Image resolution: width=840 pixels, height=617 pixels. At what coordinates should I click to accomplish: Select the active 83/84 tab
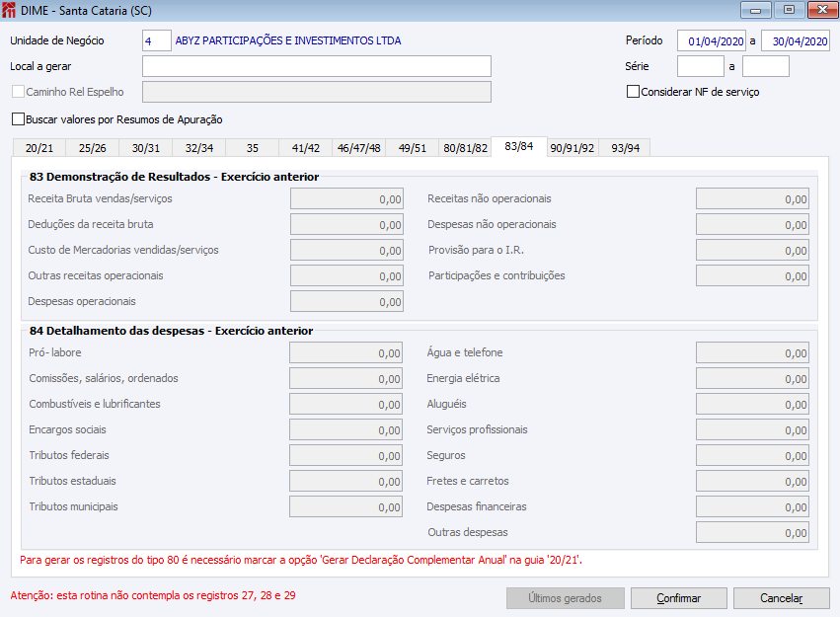click(519, 146)
